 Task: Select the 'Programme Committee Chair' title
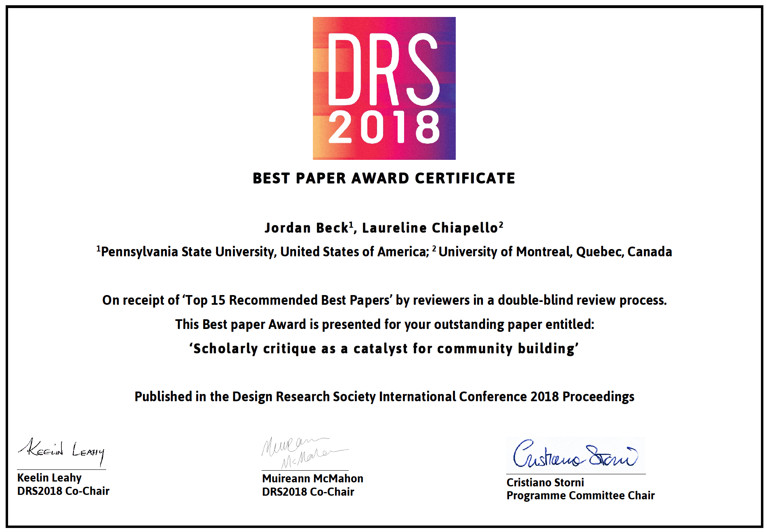click(580, 496)
